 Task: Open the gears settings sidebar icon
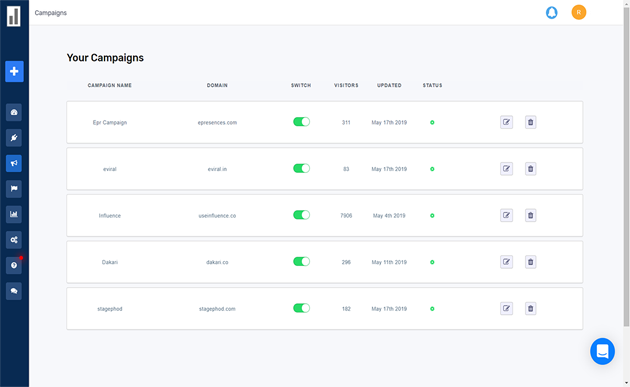(x=14, y=240)
